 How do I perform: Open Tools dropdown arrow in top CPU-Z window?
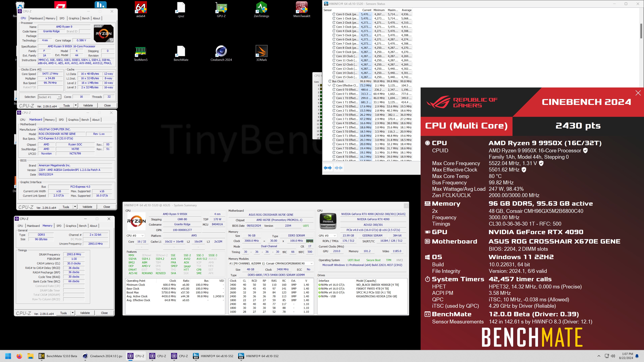tap(75, 105)
